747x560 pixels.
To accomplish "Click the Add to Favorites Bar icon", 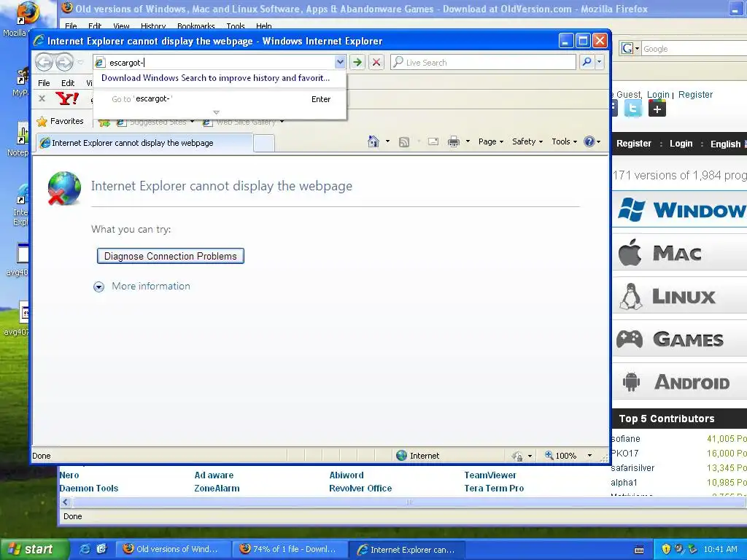I will (x=104, y=122).
